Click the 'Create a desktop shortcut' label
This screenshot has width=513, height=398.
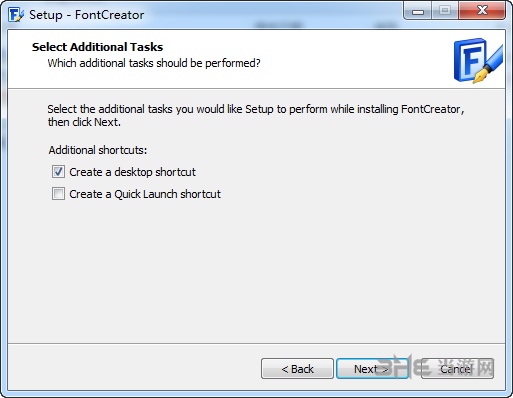132,172
